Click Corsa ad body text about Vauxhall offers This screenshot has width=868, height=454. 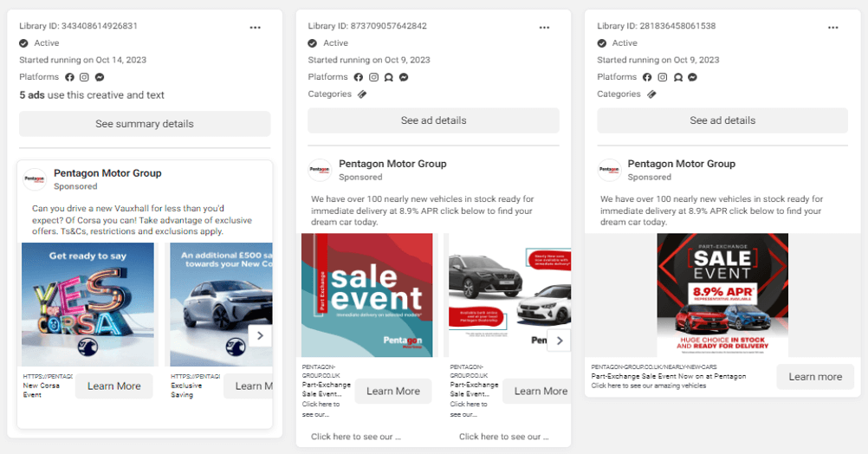tap(142, 220)
